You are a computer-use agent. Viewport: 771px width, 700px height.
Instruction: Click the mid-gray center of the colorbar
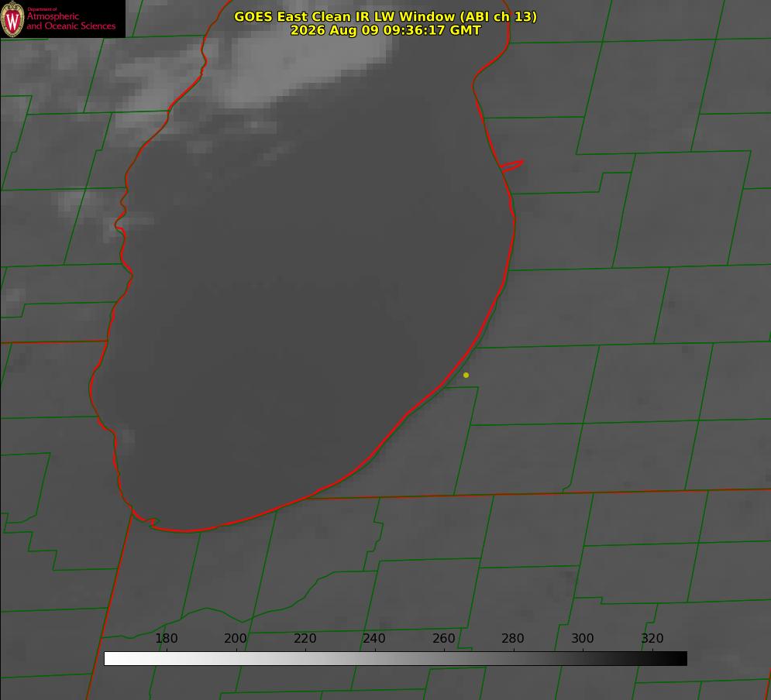pos(395,658)
